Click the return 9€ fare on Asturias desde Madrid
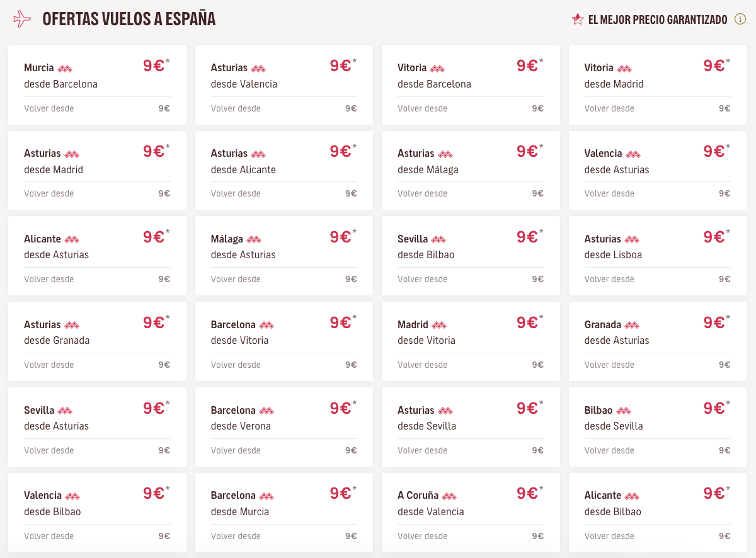Screen dimensions: 756x558 [164, 193]
